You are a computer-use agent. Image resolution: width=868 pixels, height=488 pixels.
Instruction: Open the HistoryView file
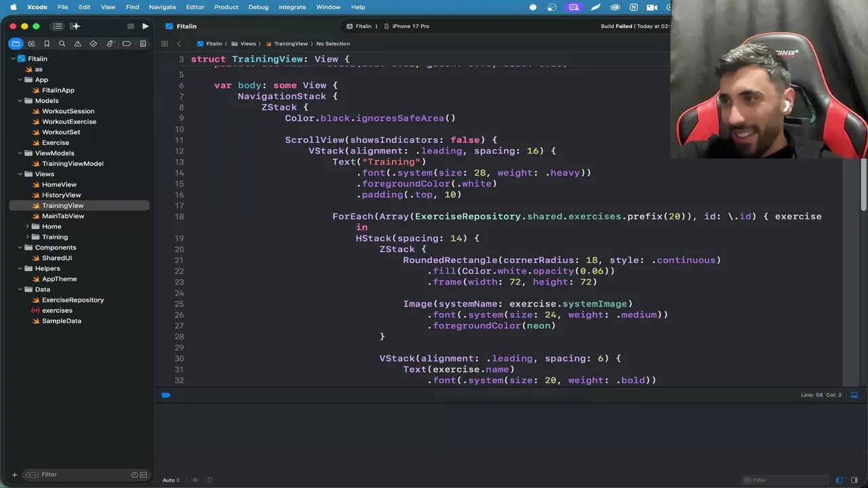pos(61,195)
